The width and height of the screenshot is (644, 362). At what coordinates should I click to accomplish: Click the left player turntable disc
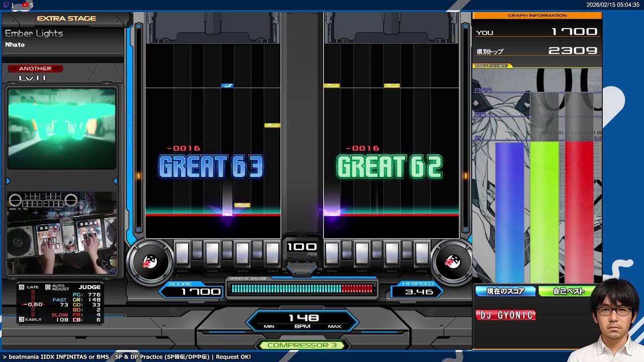pyautogui.click(x=150, y=261)
